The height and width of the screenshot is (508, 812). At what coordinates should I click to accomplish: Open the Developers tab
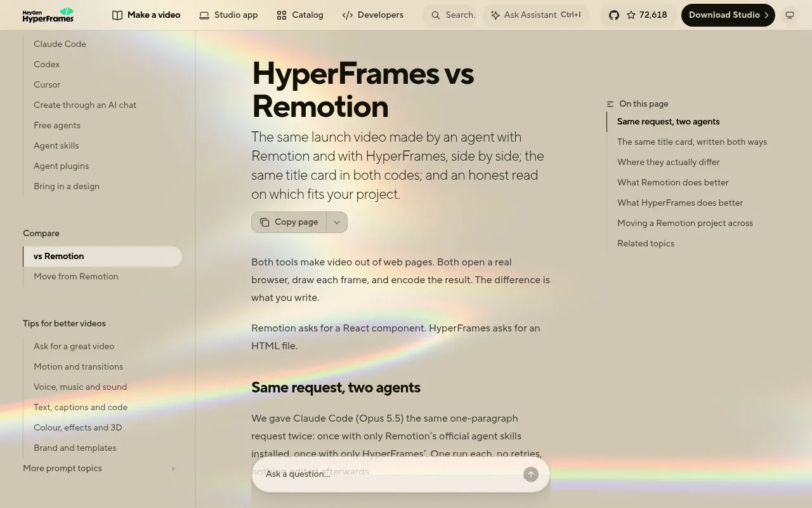373,15
